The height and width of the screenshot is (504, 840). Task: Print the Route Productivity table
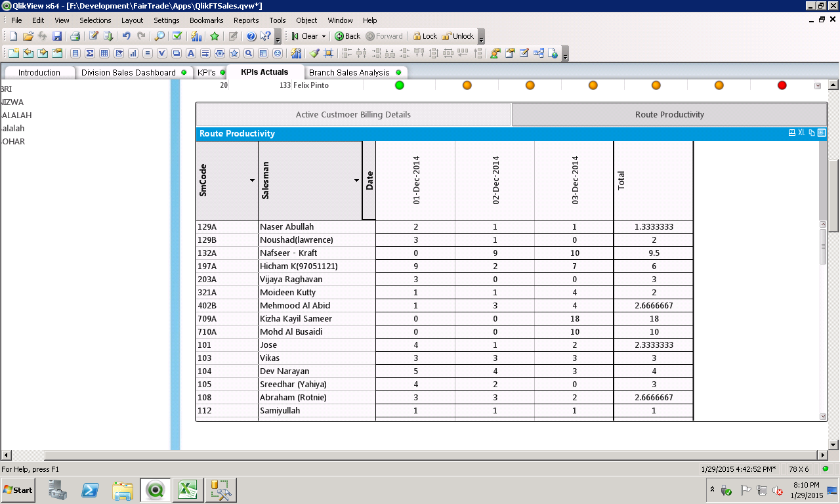[792, 133]
